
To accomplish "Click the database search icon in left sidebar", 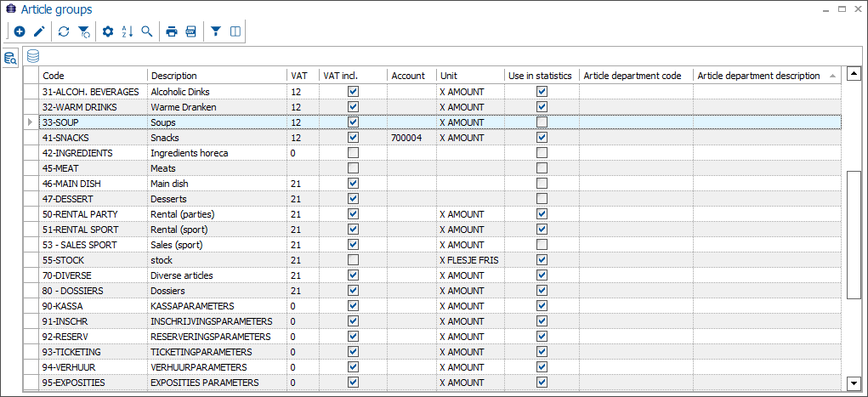I will [x=10, y=59].
